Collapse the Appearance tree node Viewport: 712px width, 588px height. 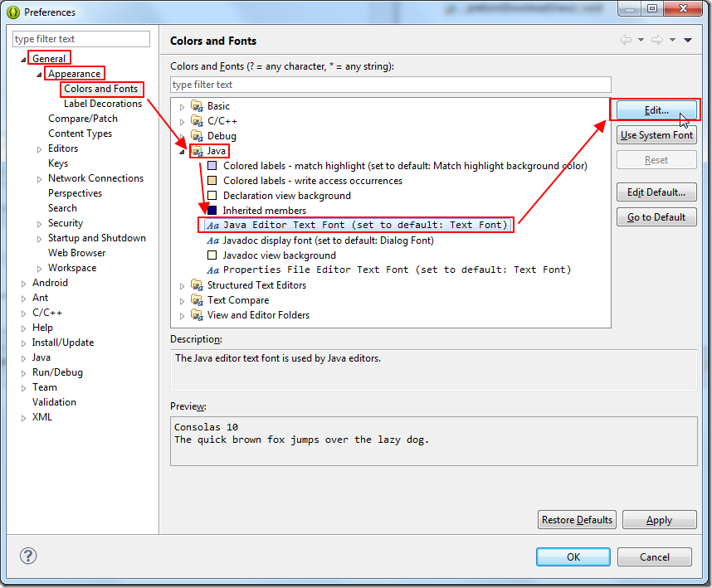click(40, 75)
